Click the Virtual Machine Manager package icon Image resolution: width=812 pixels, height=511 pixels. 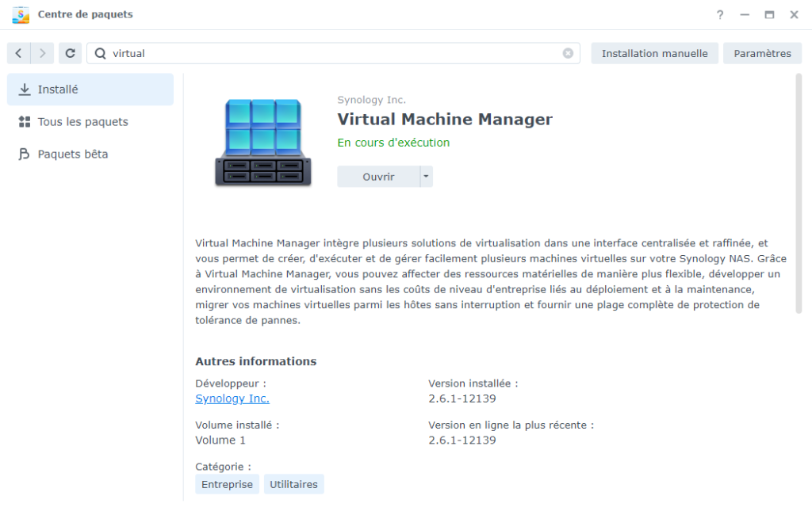pos(262,143)
